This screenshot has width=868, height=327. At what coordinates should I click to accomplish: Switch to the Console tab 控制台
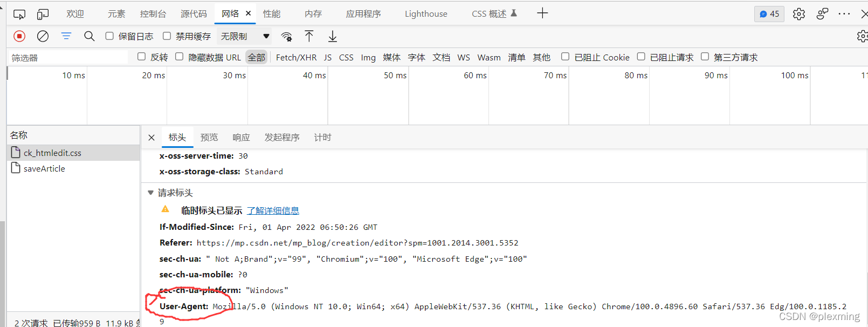[x=153, y=13]
